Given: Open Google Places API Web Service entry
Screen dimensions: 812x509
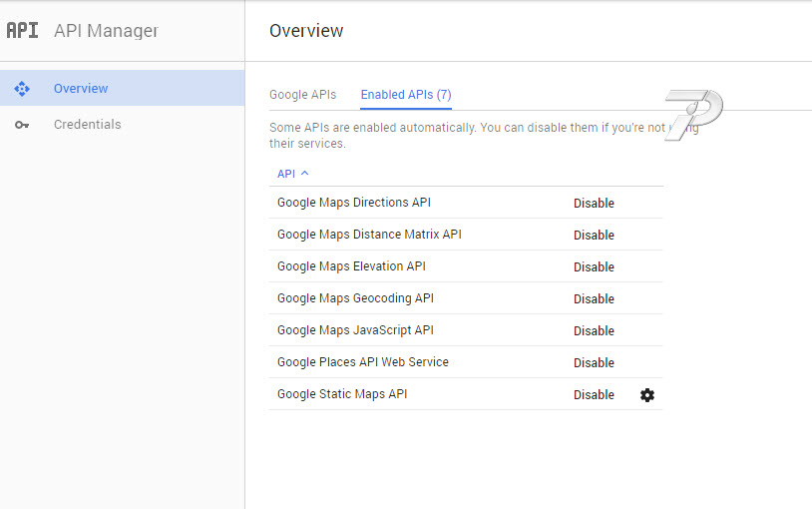Looking at the screenshot, I should (363, 362).
